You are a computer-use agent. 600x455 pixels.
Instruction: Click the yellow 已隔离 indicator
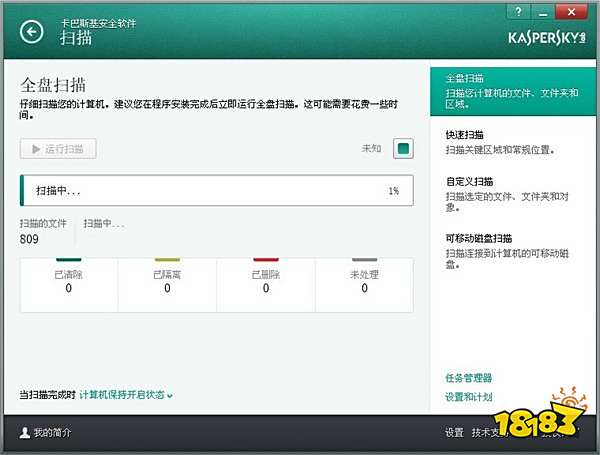[x=167, y=258]
